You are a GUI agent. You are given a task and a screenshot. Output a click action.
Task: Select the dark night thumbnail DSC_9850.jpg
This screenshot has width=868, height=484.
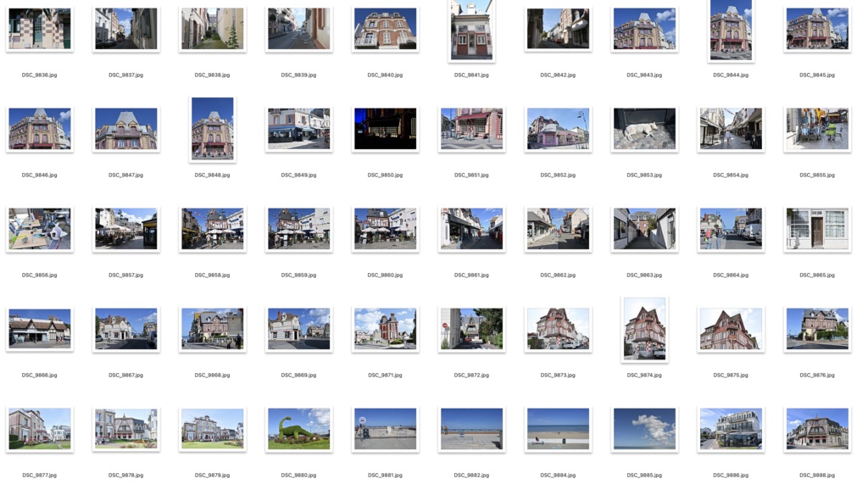(x=386, y=129)
